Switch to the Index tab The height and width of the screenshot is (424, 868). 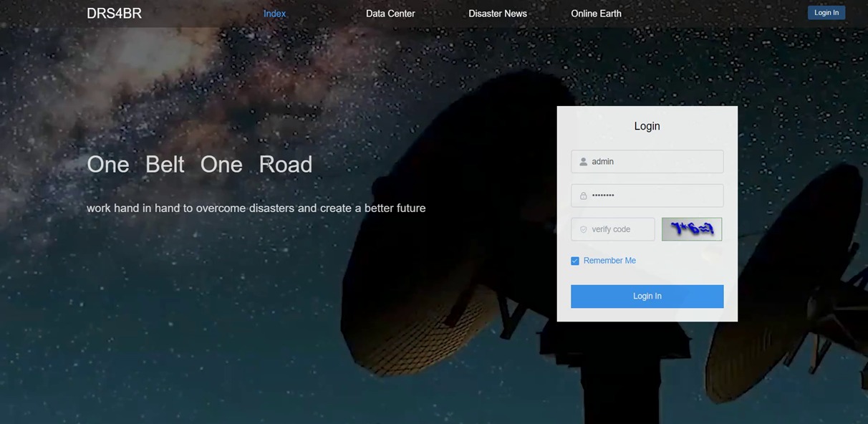274,14
